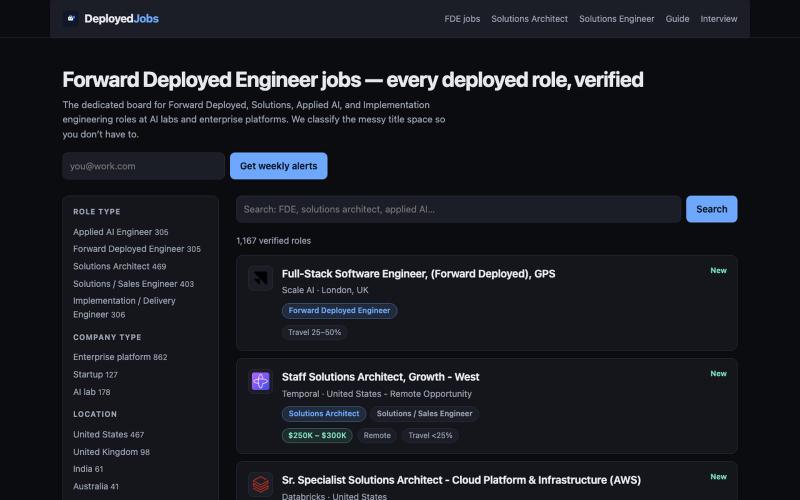
Task: Click Get weekly alerts button
Action: point(279,166)
